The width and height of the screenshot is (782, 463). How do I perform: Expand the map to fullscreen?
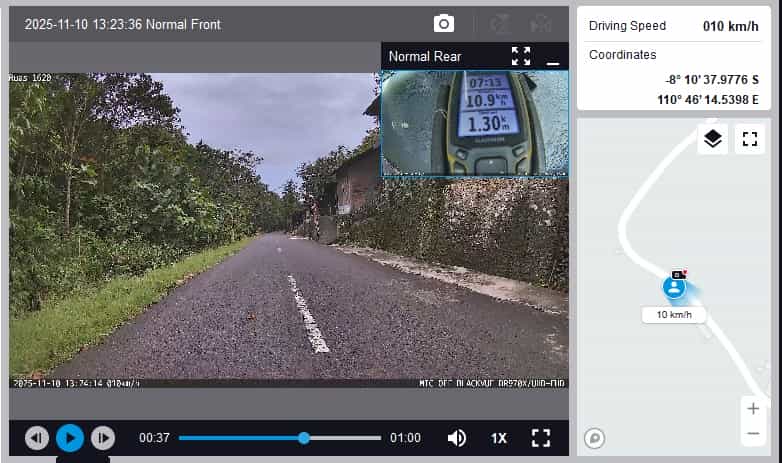749,139
